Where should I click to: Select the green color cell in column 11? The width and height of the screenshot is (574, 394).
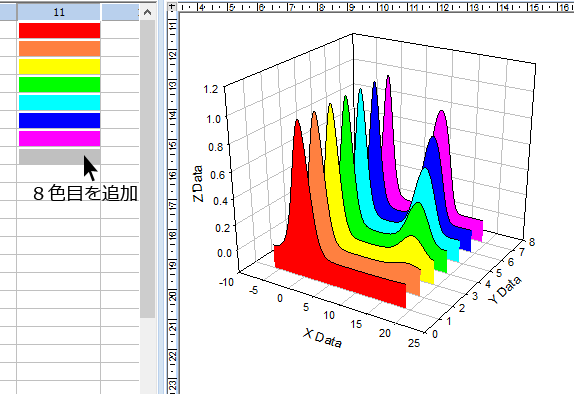click(59, 84)
